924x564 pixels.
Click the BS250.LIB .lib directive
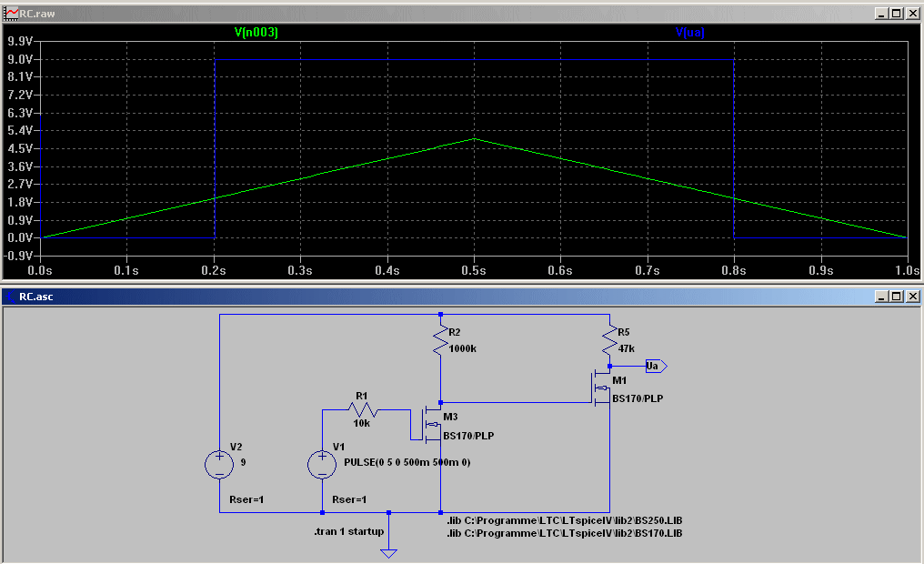coord(565,520)
